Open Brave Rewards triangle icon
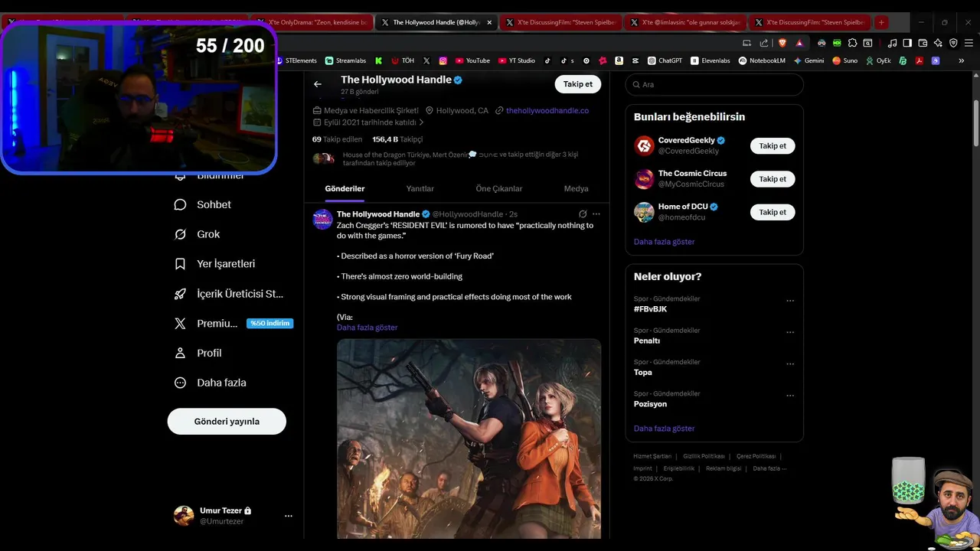 799,43
